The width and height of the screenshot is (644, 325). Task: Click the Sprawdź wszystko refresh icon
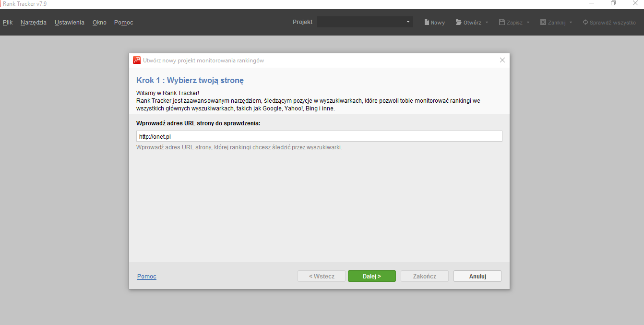point(585,23)
